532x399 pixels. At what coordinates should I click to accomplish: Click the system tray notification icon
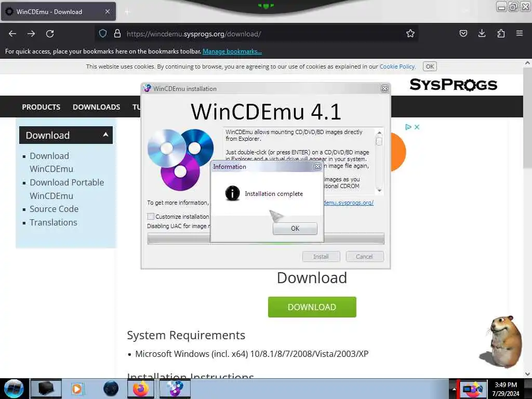click(473, 389)
